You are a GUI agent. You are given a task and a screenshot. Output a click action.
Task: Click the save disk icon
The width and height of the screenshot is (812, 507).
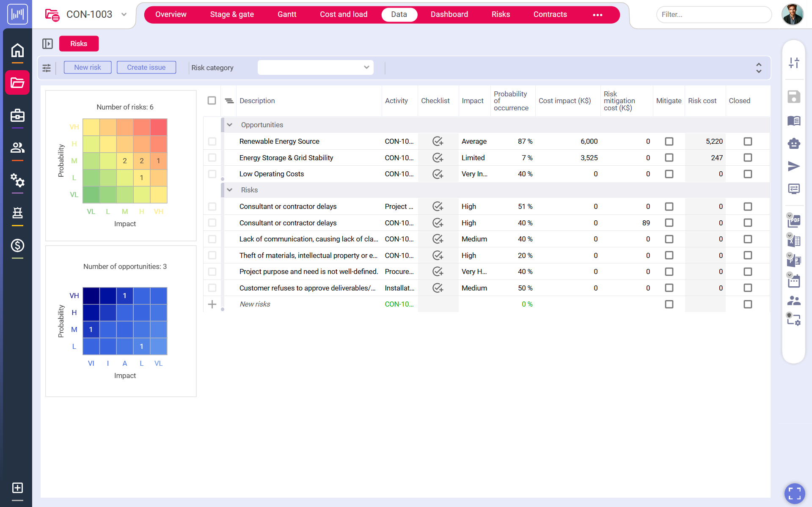[793, 97]
